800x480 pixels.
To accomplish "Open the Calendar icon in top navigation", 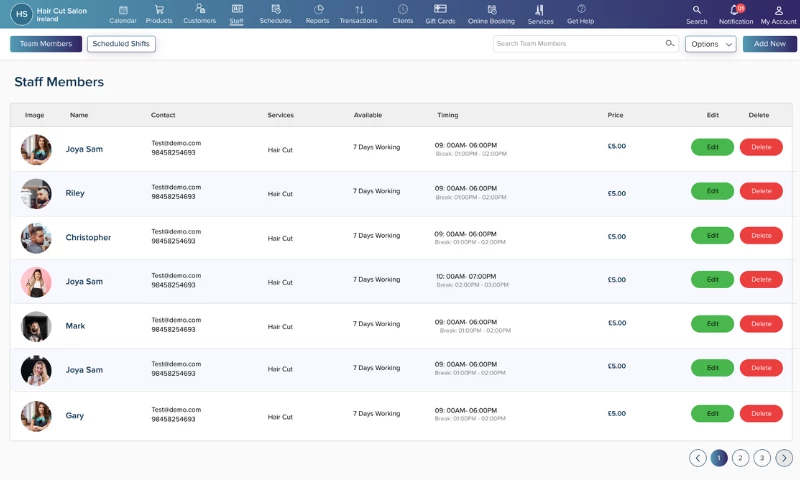I will (x=122, y=10).
